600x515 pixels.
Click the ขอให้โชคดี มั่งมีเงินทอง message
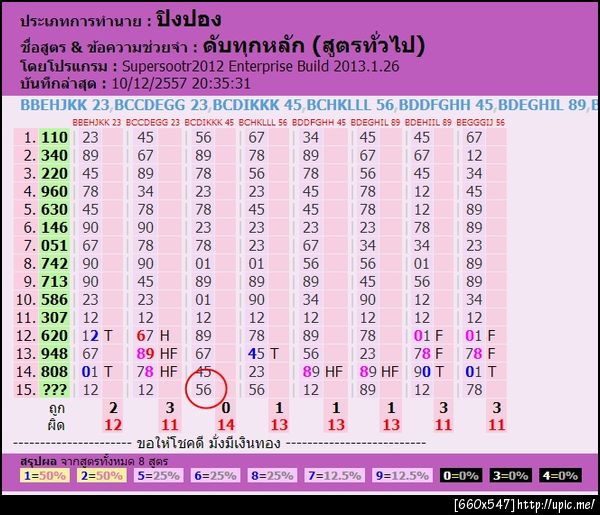pyautogui.click(x=209, y=443)
